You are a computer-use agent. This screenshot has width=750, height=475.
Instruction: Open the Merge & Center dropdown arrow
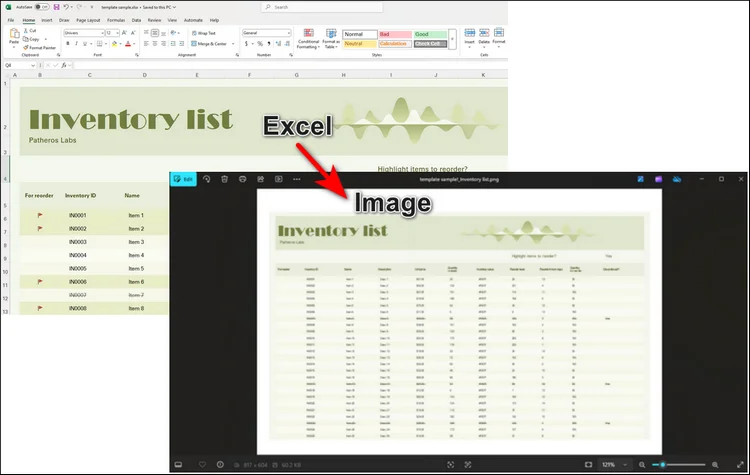(233, 44)
